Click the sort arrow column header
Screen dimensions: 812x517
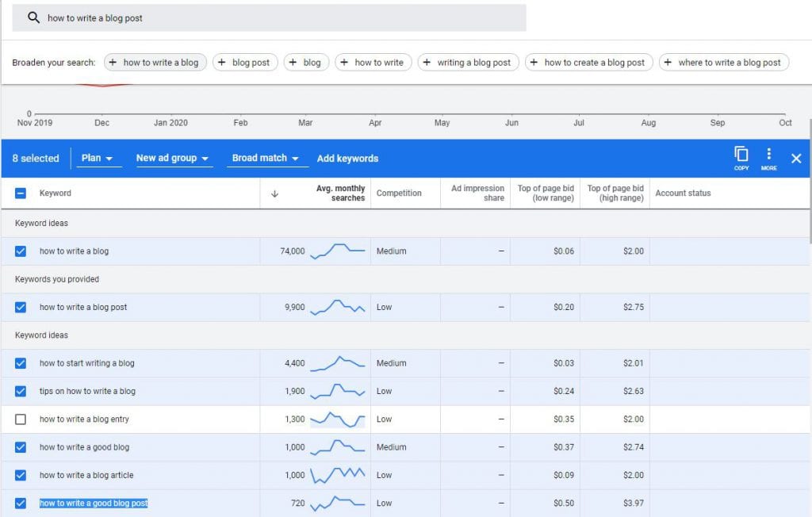tap(274, 193)
